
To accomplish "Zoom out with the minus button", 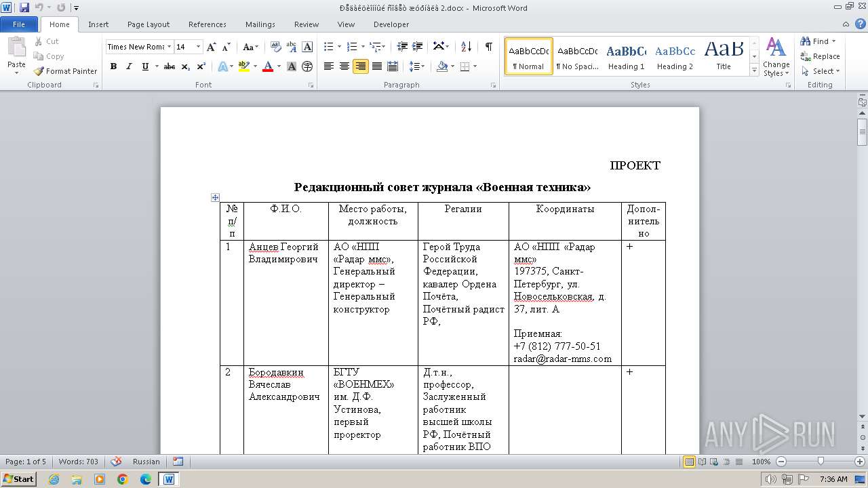I will pyautogui.click(x=781, y=462).
